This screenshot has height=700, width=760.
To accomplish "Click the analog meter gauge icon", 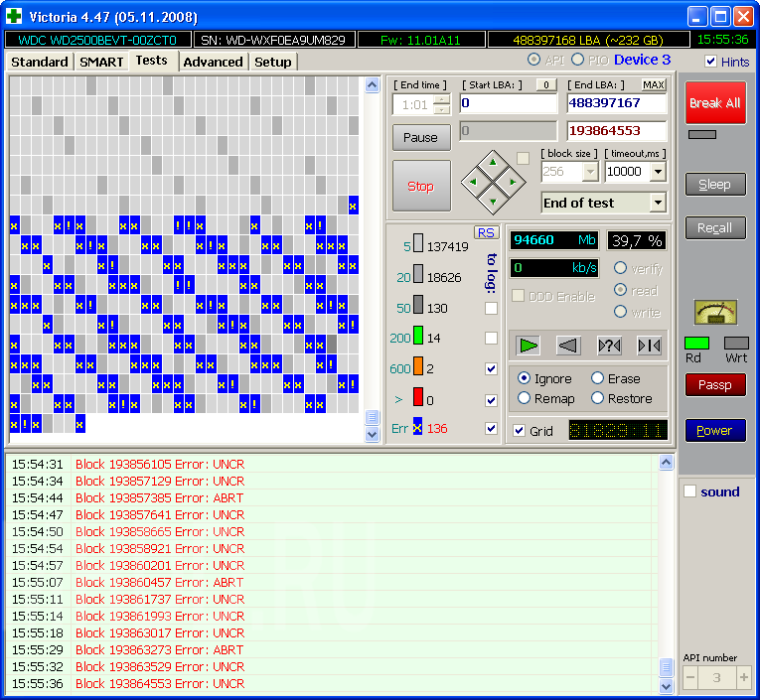I will [714, 313].
